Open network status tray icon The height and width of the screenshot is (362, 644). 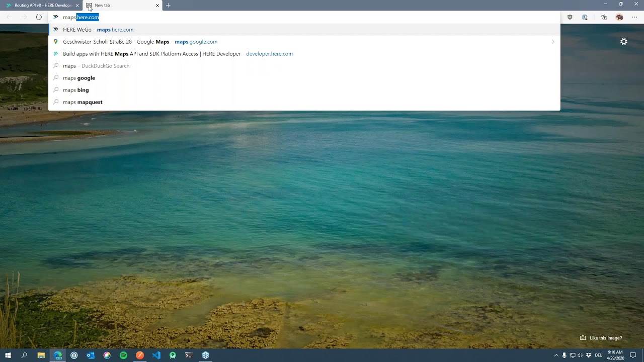572,355
